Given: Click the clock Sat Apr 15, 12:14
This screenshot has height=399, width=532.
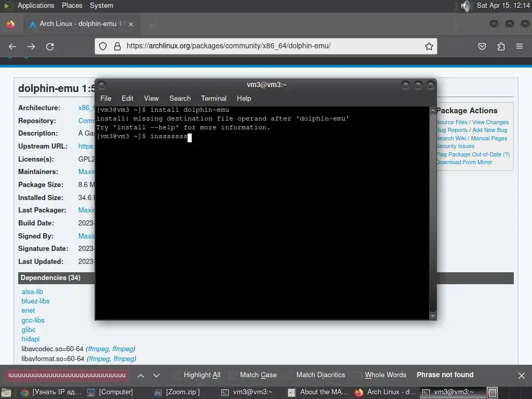Looking at the screenshot, I should 503,5.
